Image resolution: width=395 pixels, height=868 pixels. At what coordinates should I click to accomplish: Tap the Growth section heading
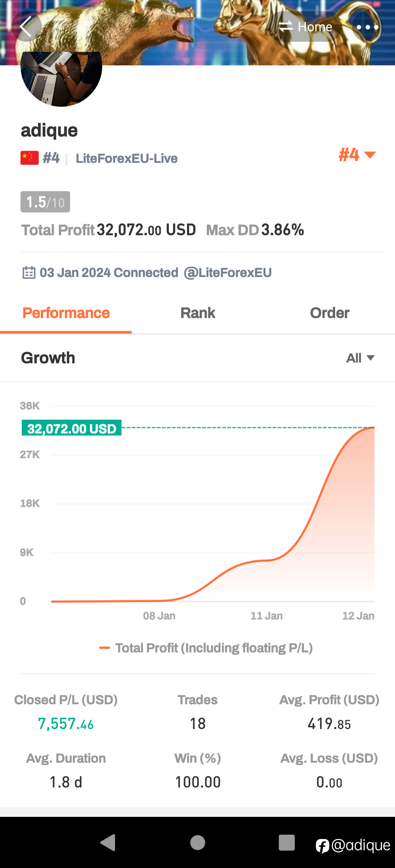click(48, 358)
